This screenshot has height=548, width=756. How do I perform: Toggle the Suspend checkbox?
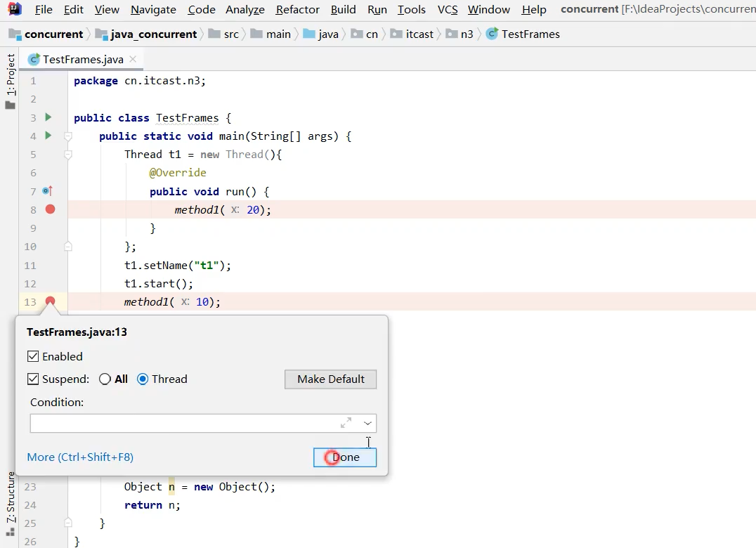tap(33, 379)
